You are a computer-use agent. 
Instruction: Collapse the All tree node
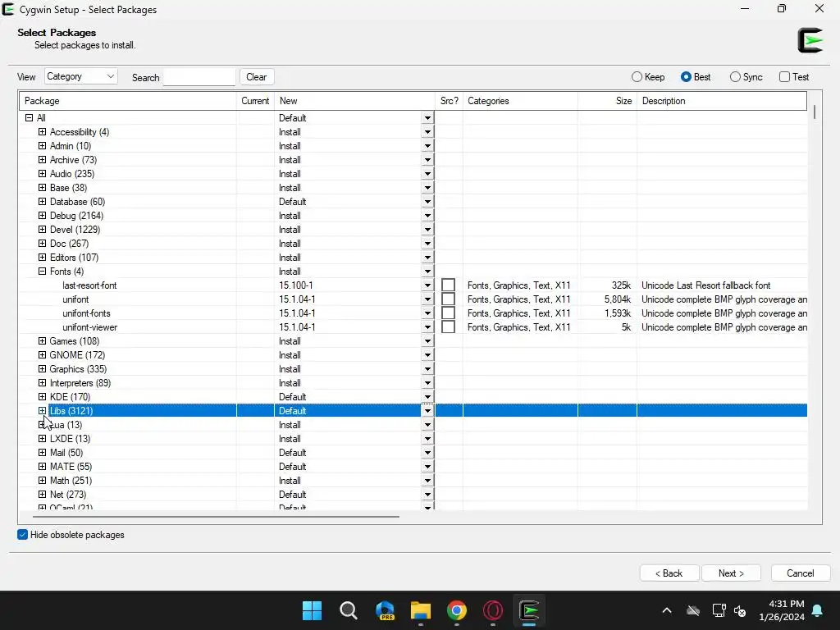pos(29,118)
